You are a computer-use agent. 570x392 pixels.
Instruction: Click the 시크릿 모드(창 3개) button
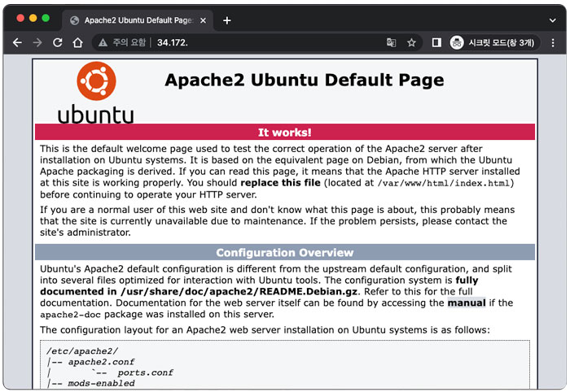point(494,43)
